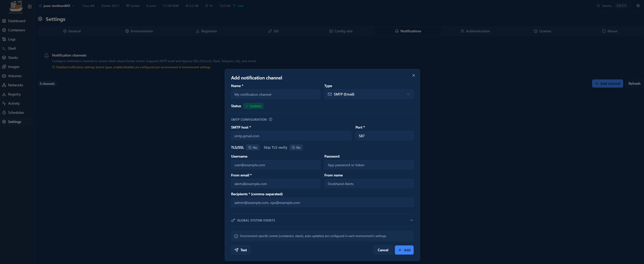
Task: Open Schedules from the sidebar
Action: (16, 113)
